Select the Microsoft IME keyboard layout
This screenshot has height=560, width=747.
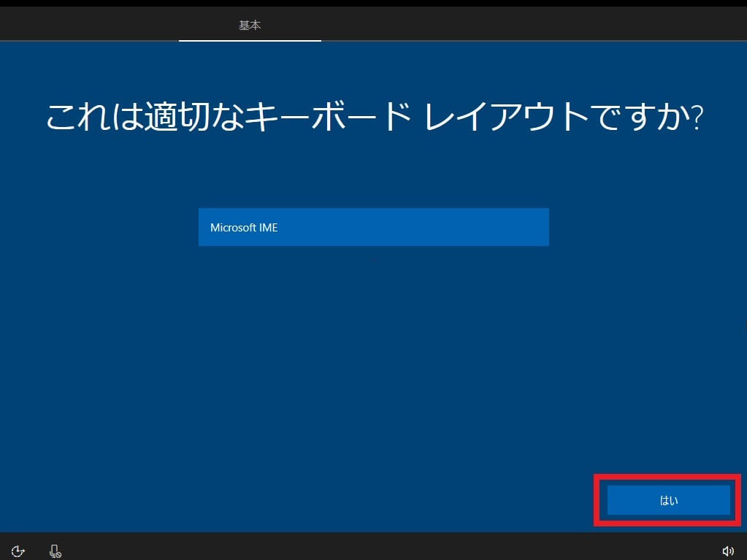(374, 227)
